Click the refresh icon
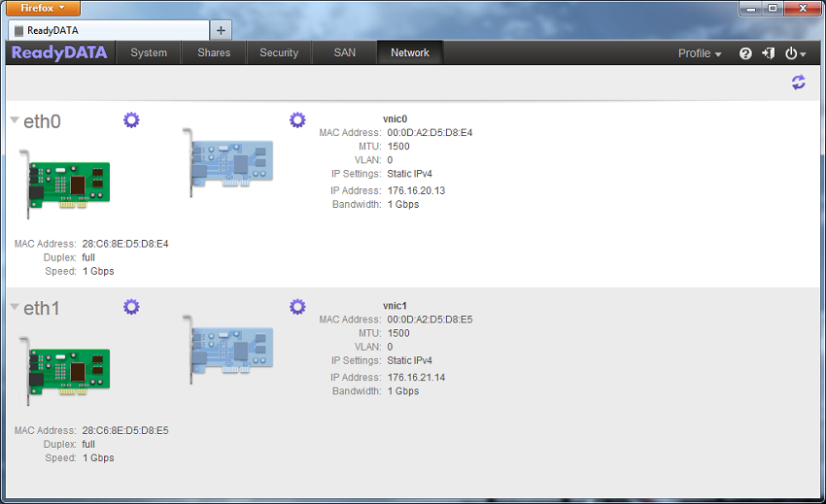Image resolution: width=826 pixels, height=504 pixels. click(798, 83)
